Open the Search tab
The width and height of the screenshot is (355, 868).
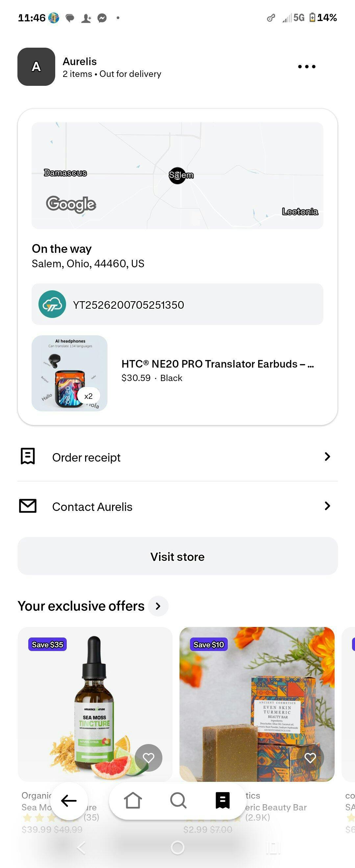[x=178, y=800]
